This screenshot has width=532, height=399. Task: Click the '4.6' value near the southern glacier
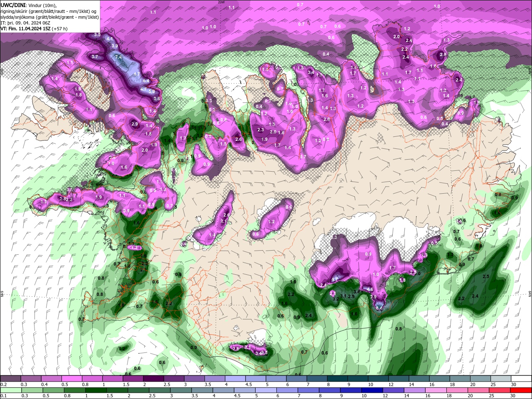(370, 290)
